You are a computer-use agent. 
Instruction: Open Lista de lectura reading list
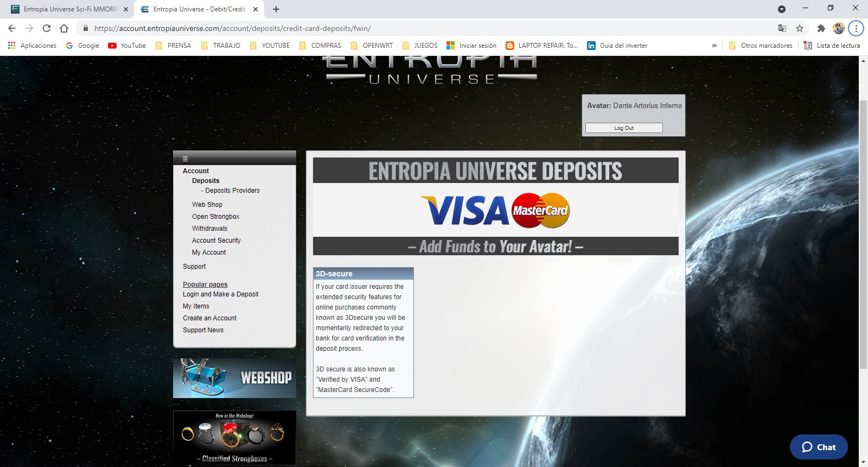point(832,46)
